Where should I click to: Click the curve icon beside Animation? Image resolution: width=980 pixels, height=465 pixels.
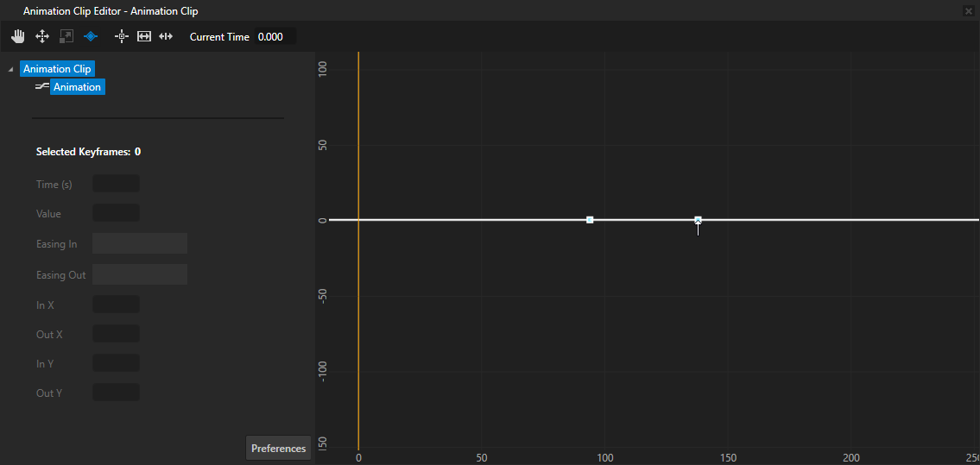click(x=41, y=86)
